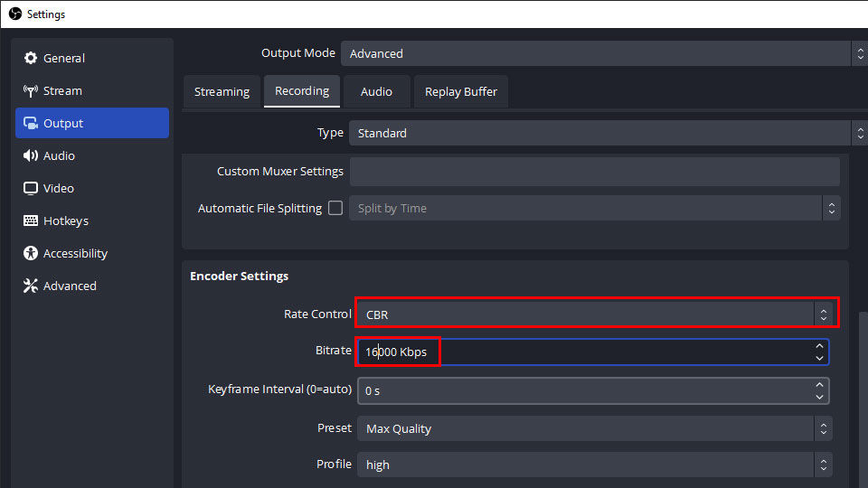This screenshot has height=488, width=868.
Task: Click the Output monitor icon
Action: 31,124
